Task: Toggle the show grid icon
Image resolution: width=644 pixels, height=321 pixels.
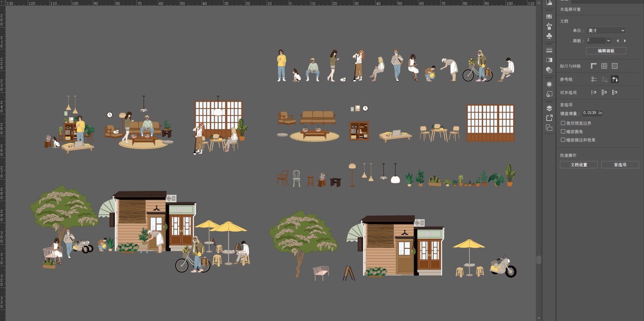Action: (604, 66)
